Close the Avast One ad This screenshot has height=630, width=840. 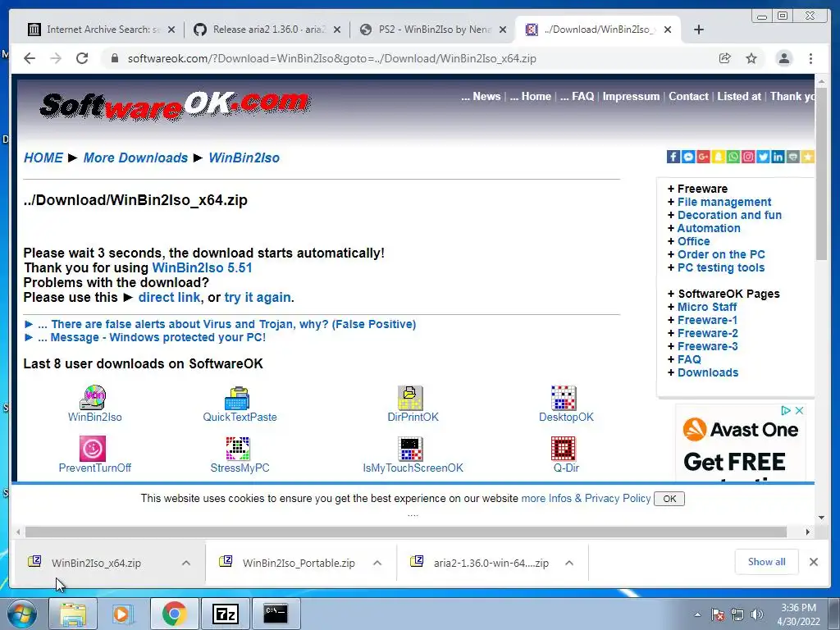[799, 410]
